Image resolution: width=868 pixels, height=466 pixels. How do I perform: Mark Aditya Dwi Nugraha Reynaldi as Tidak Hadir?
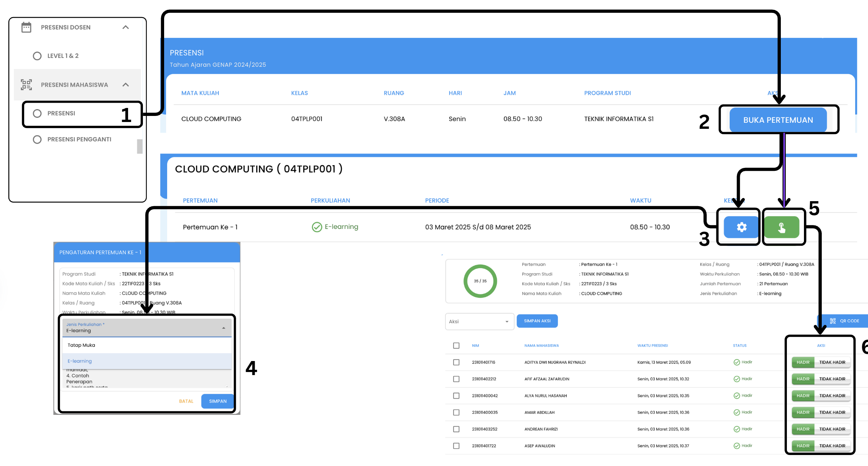coord(832,362)
